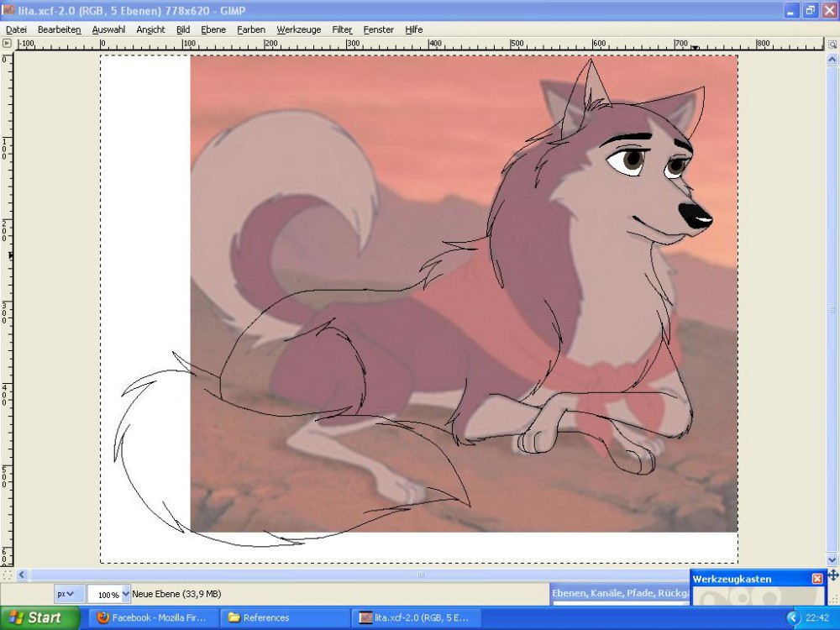Viewport: 840px width, 630px height.
Task: Restore down the GIMP image window
Action: tap(810, 10)
